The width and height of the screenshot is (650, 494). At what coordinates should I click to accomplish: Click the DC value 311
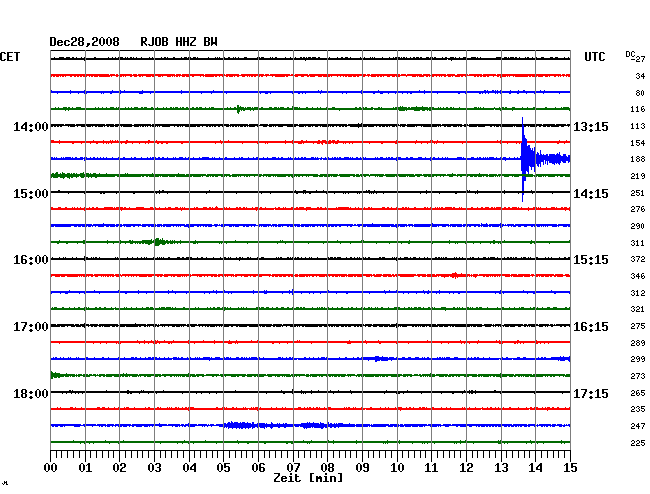pos(638,243)
